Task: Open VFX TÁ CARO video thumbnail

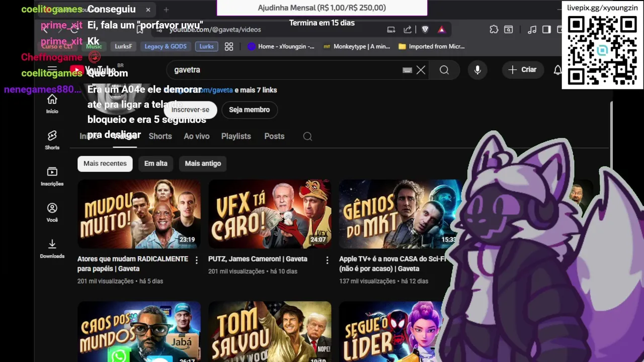Action: point(270,214)
